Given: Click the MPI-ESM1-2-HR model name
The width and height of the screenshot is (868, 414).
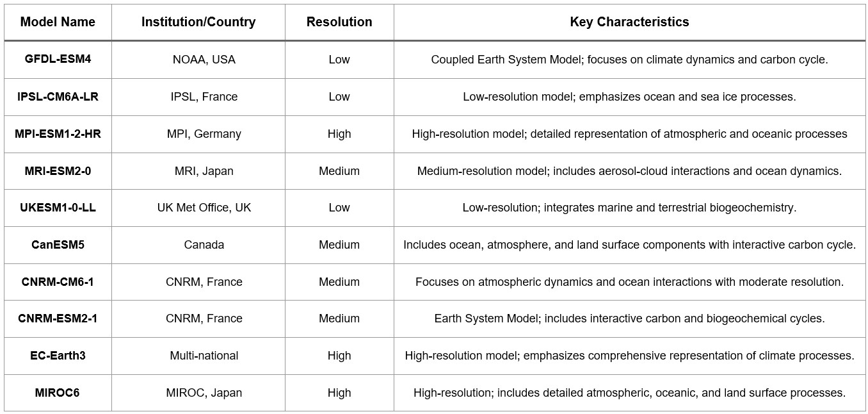Looking at the screenshot, I should tap(58, 134).
